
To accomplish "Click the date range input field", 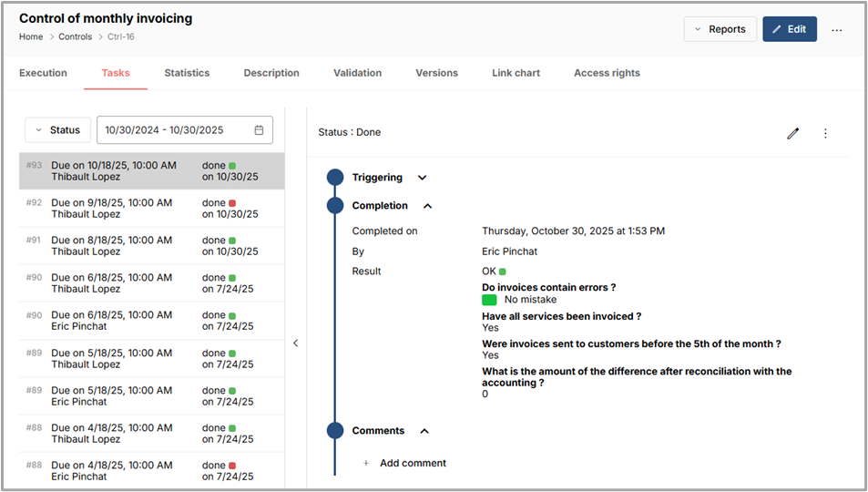I will click(173, 130).
